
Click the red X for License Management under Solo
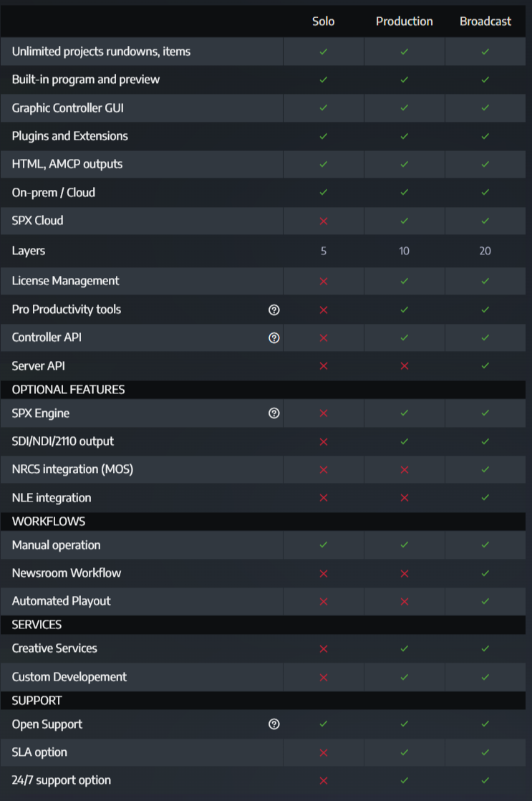point(324,282)
